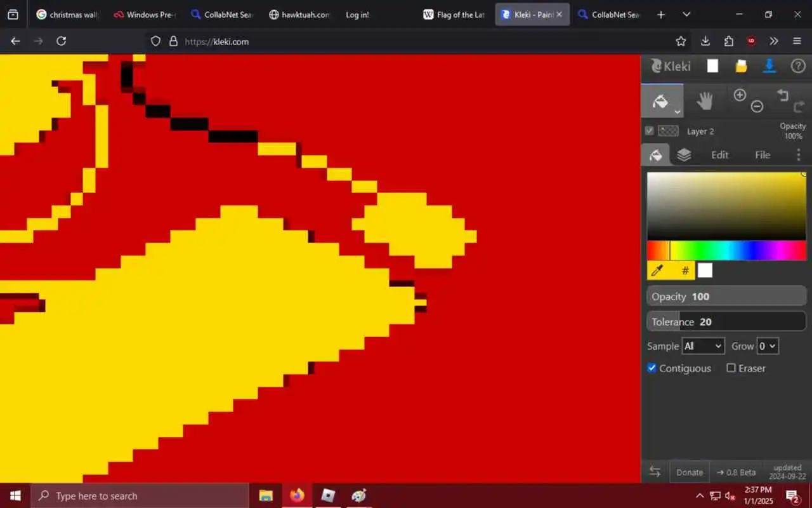Image resolution: width=812 pixels, height=508 pixels.
Task: Bookmark this page with the star icon
Action: point(681,41)
